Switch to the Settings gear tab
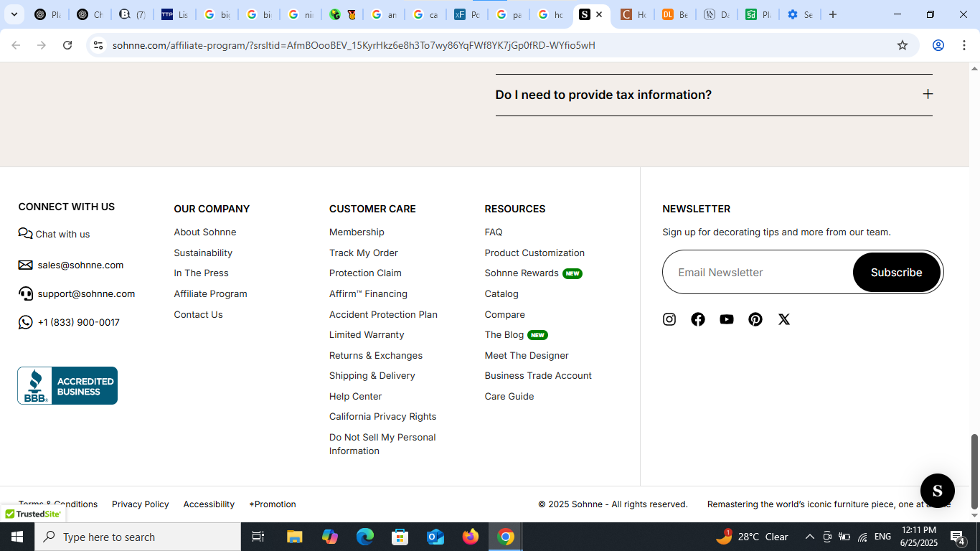Viewport: 980px width, 551px height. tap(800, 14)
